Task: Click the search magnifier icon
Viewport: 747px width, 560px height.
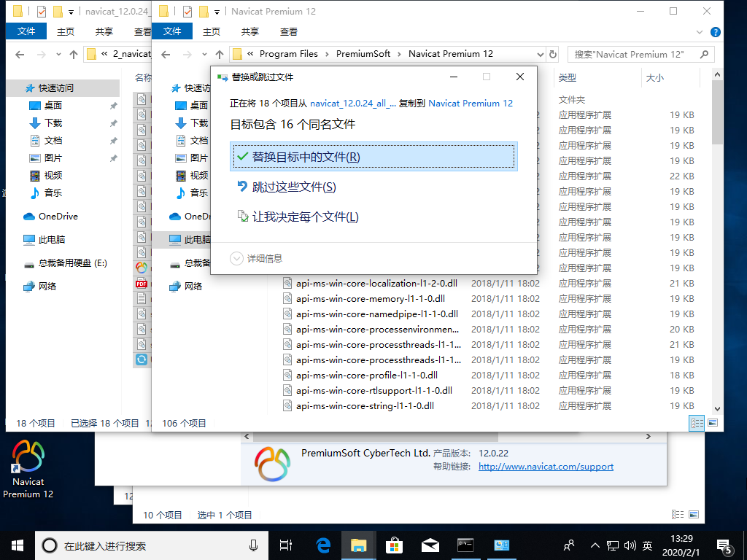Action: click(x=704, y=54)
